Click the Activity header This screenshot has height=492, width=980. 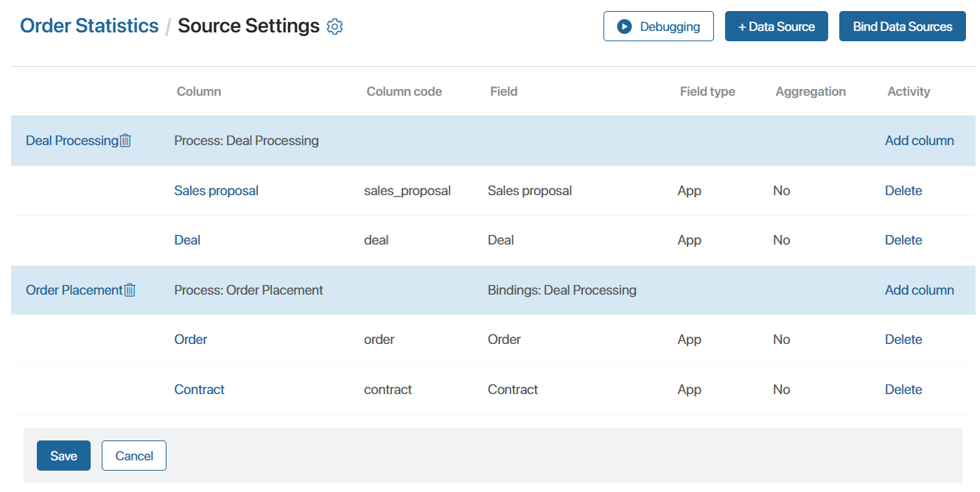coord(909,92)
